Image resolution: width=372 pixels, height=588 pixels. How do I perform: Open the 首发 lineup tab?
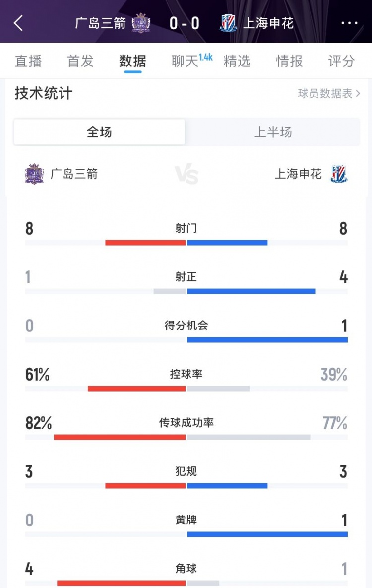pyautogui.click(x=80, y=61)
